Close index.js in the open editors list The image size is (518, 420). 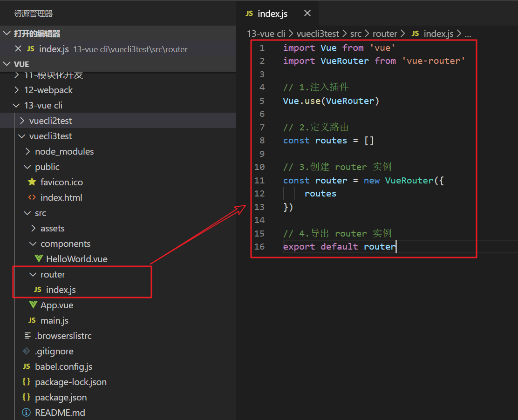point(18,49)
